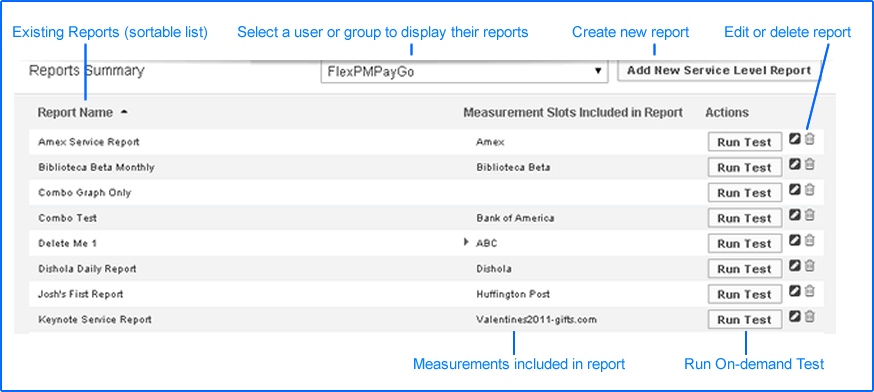Delete the Dishola Daily Report
This screenshot has height=392, width=874.
(810, 266)
